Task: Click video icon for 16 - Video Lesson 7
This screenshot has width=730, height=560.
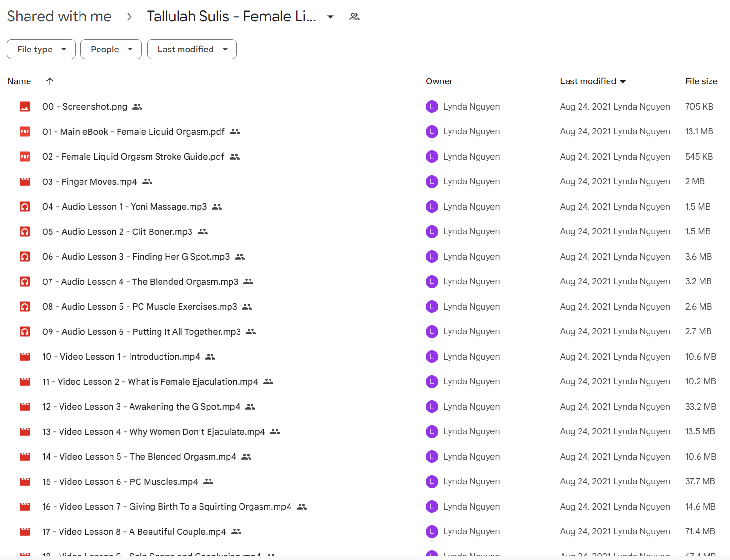Action: pos(25,507)
